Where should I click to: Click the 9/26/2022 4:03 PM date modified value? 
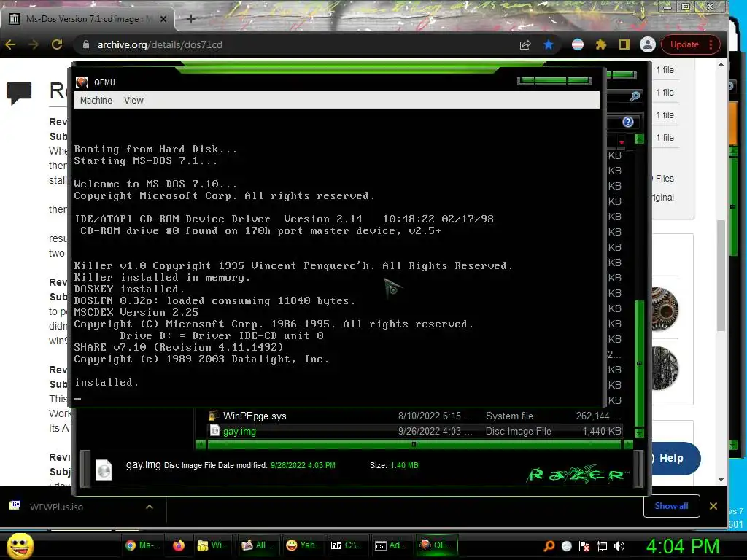[x=303, y=465]
